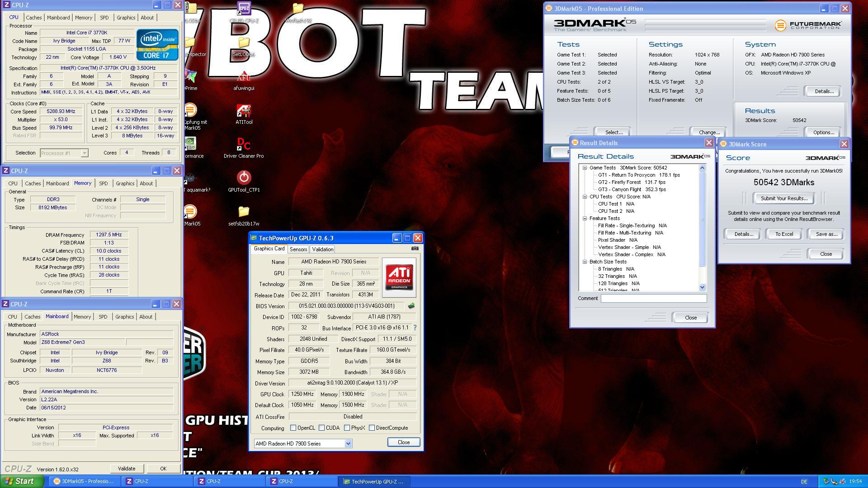Toggle the CUDA checkbox in GPU-Z

pyautogui.click(x=322, y=428)
